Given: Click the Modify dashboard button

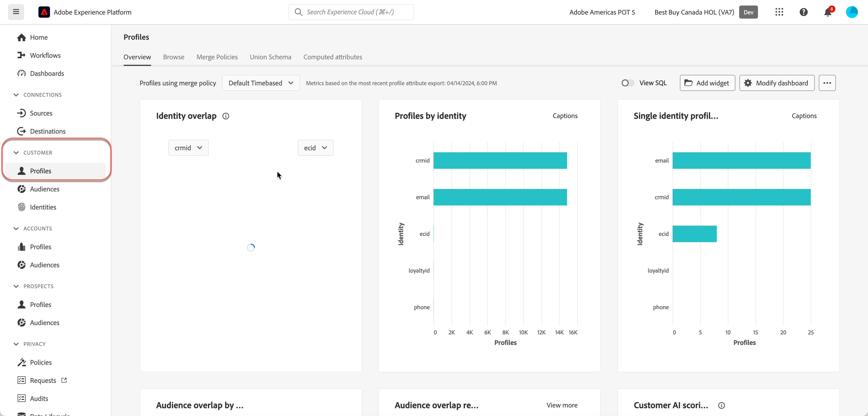Looking at the screenshot, I should (x=777, y=83).
